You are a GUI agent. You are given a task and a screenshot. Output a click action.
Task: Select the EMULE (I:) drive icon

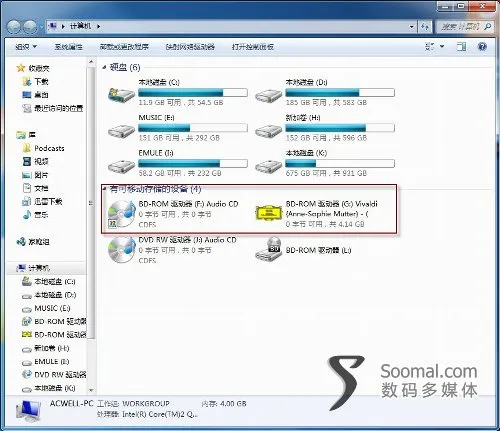[121, 166]
